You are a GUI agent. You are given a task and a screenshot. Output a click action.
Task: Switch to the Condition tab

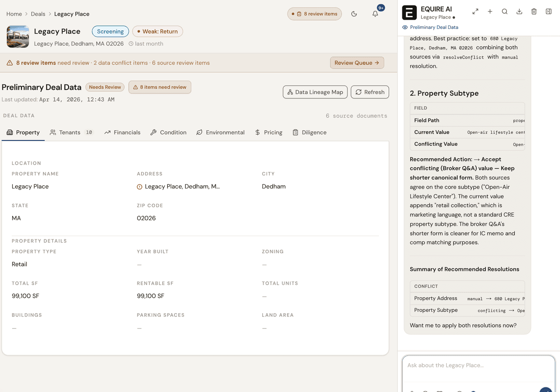(168, 133)
